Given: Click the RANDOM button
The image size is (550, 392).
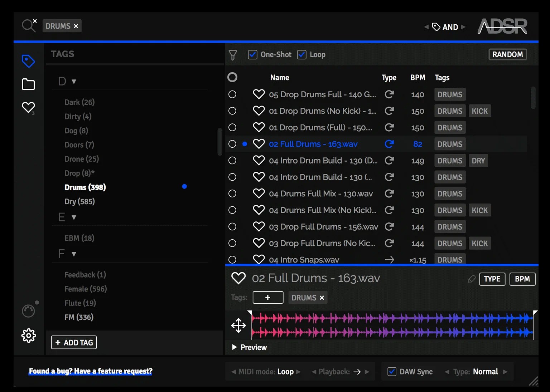Looking at the screenshot, I should click(508, 54).
